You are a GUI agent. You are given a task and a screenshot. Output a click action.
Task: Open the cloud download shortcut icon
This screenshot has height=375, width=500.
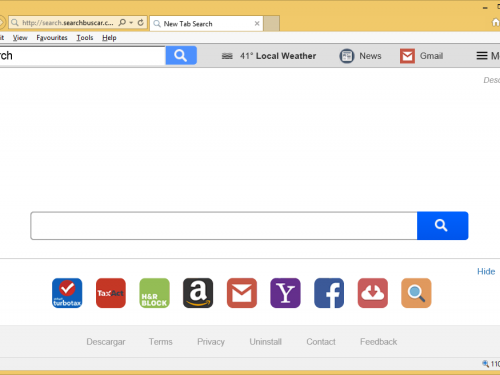click(x=373, y=293)
